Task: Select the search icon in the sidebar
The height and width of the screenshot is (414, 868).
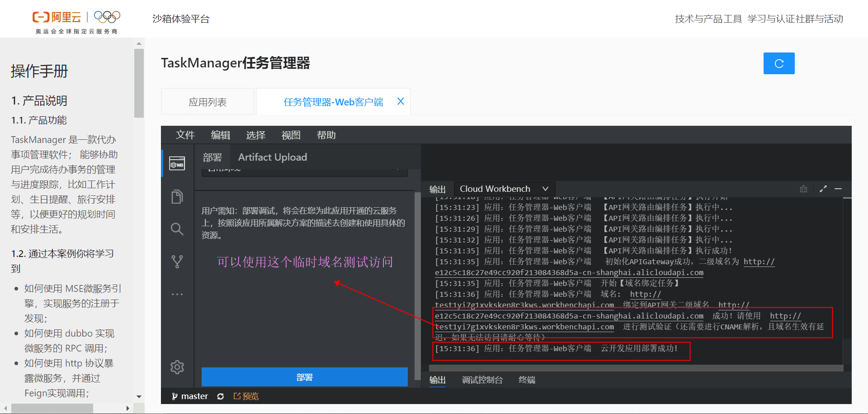Action: [x=177, y=229]
